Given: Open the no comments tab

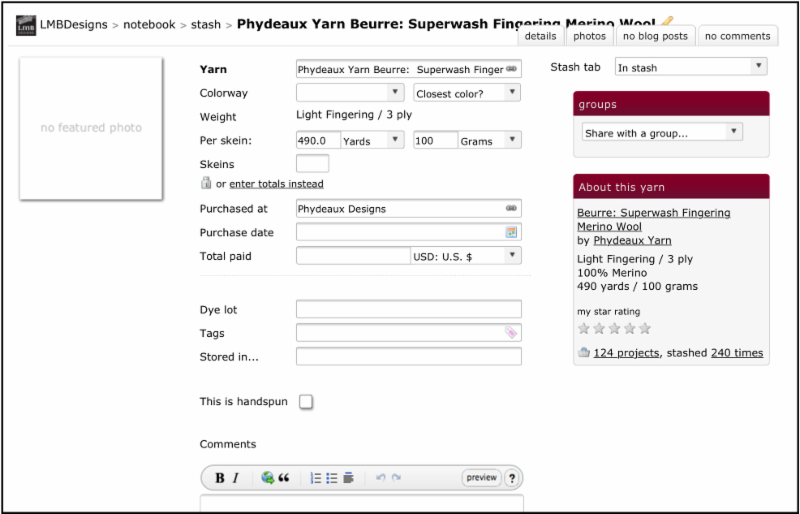Looking at the screenshot, I should pyautogui.click(x=737, y=36).
